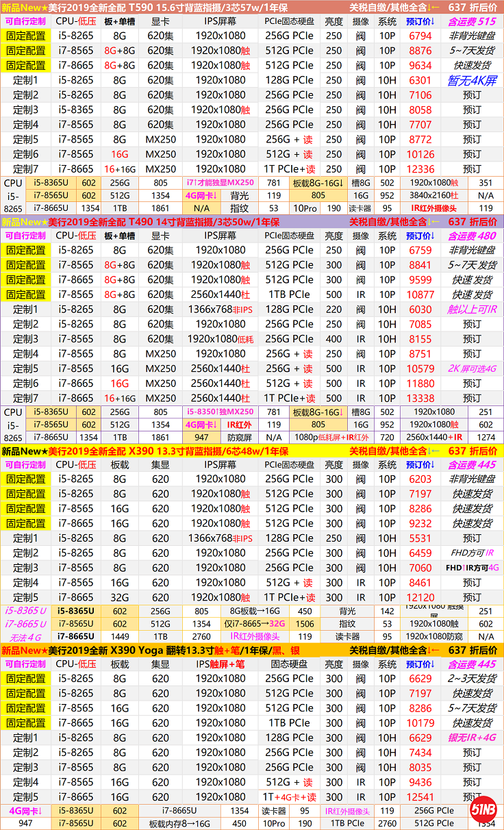Image resolution: width=504 pixels, height=830 pixels.
Task: Click the FHD方可IR note
Action: click(472, 553)
